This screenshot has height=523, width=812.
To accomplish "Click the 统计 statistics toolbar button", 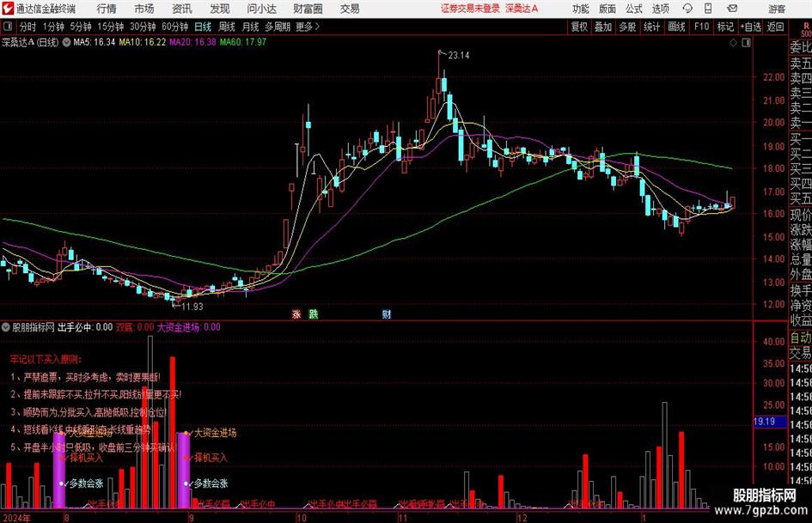I will click(651, 27).
